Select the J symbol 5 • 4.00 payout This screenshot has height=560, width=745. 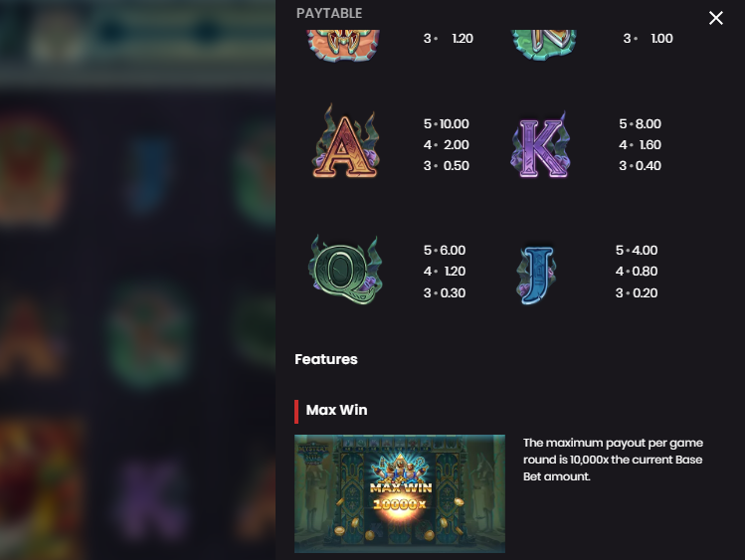click(x=637, y=251)
